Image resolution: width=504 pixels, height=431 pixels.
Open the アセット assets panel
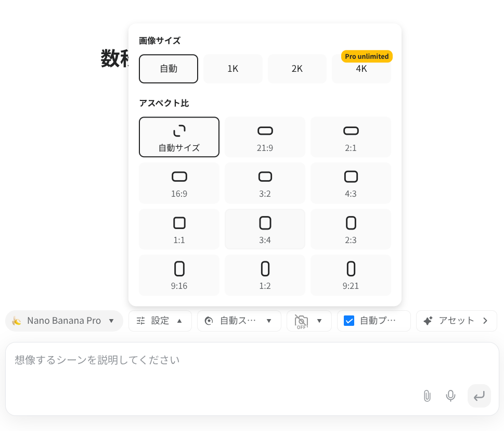(456, 321)
